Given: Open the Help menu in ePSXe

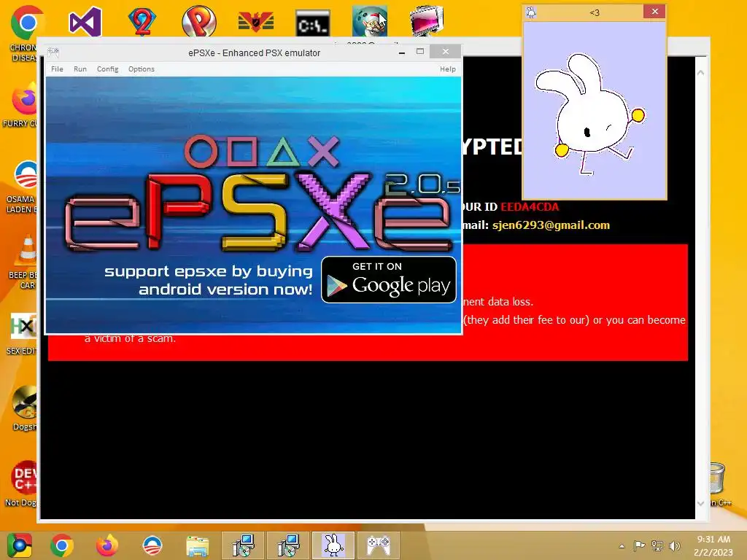Looking at the screenshot, I should click(x=448, y=69).
